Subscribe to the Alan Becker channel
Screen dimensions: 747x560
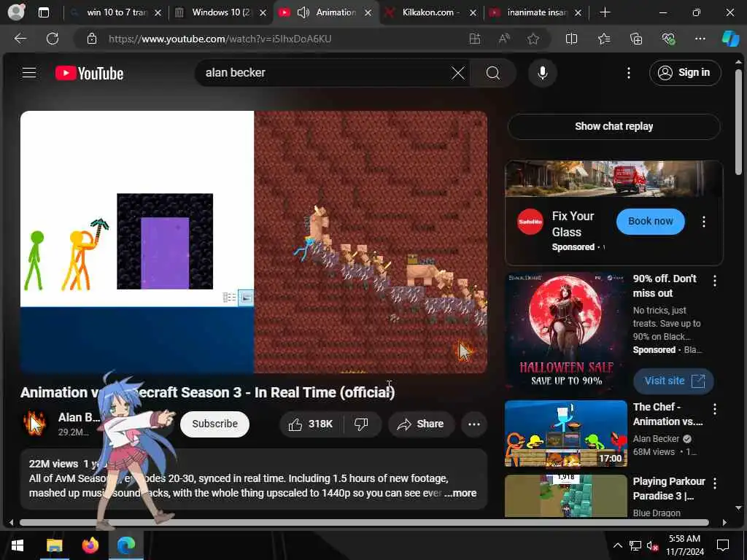[215, 424]
